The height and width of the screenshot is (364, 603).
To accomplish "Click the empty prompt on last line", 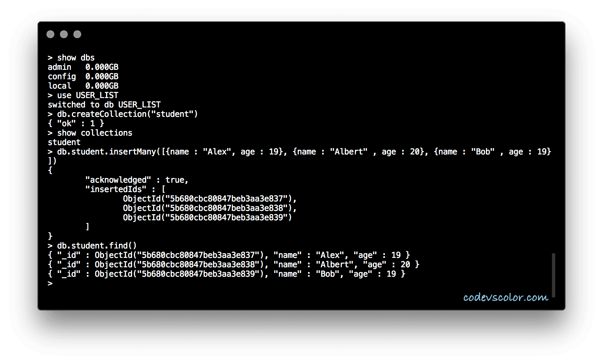I will [x=50, y=283].
